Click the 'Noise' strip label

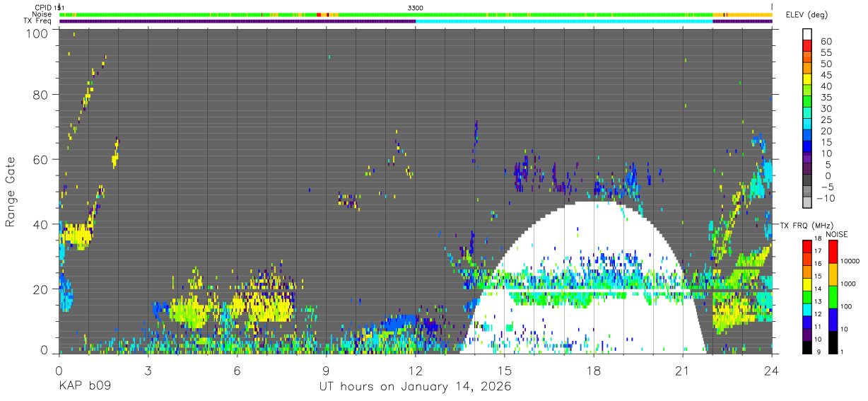point(42,14)
